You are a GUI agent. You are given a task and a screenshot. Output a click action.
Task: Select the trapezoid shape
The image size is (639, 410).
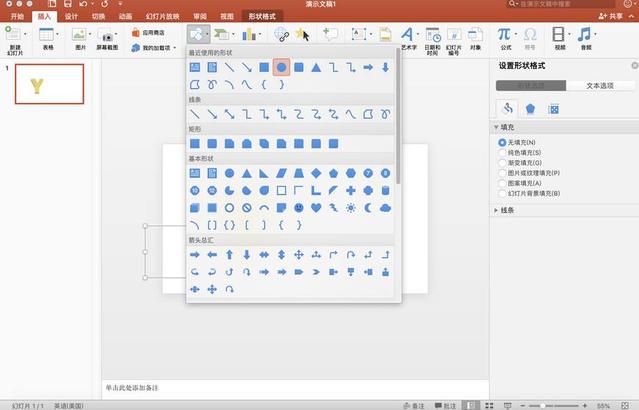299,173
